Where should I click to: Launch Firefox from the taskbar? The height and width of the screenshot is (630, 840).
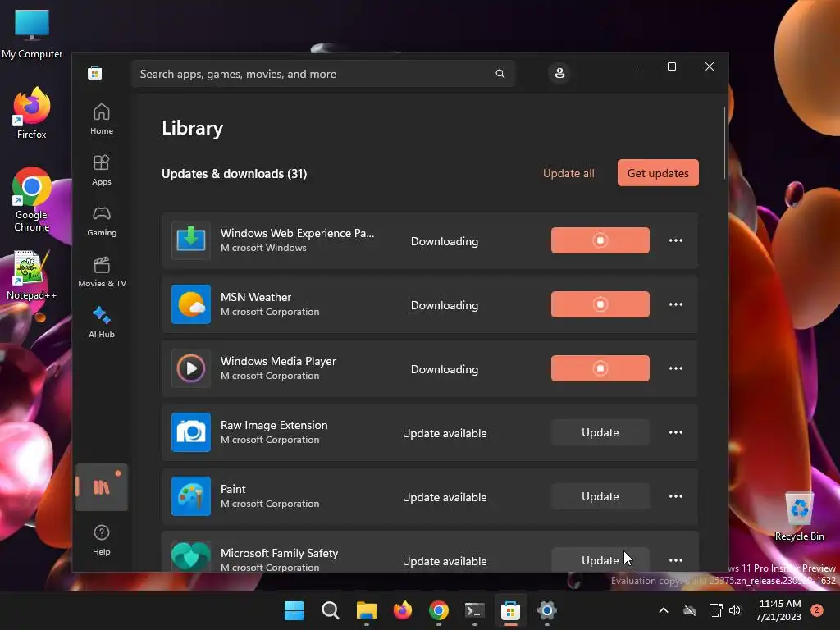coord(402,610)
